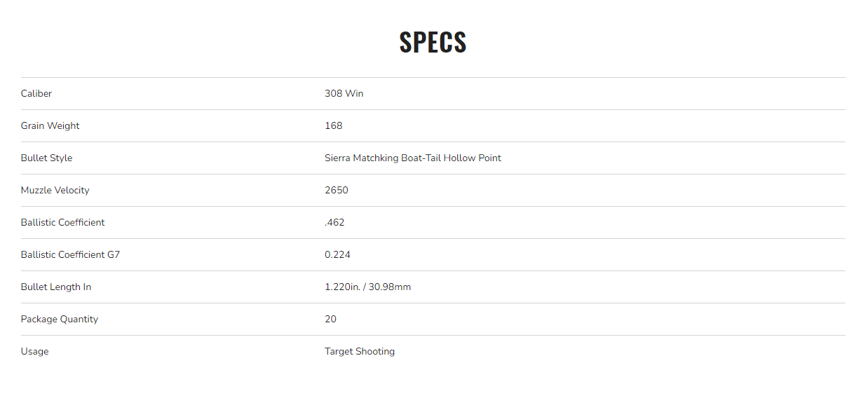Select the 168 grain weight value
Viewport: 868px width, 398px height.
333,126
